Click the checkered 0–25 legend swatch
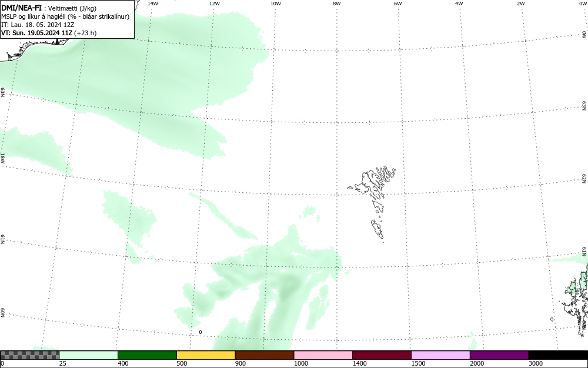Screen dimensions: 588x368 (29, 355)
